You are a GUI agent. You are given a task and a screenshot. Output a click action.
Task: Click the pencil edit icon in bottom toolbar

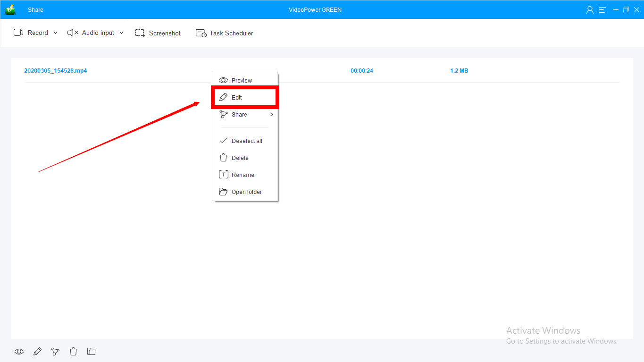37,352
